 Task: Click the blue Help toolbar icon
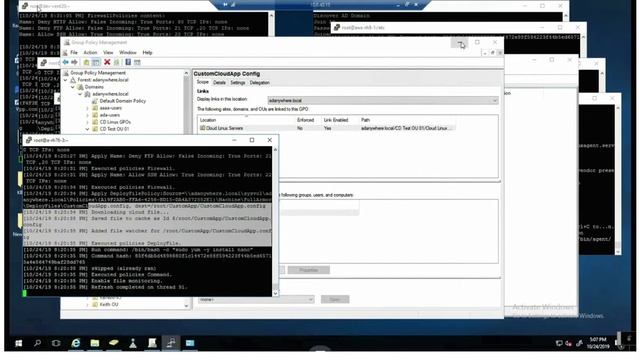point(128,62)
